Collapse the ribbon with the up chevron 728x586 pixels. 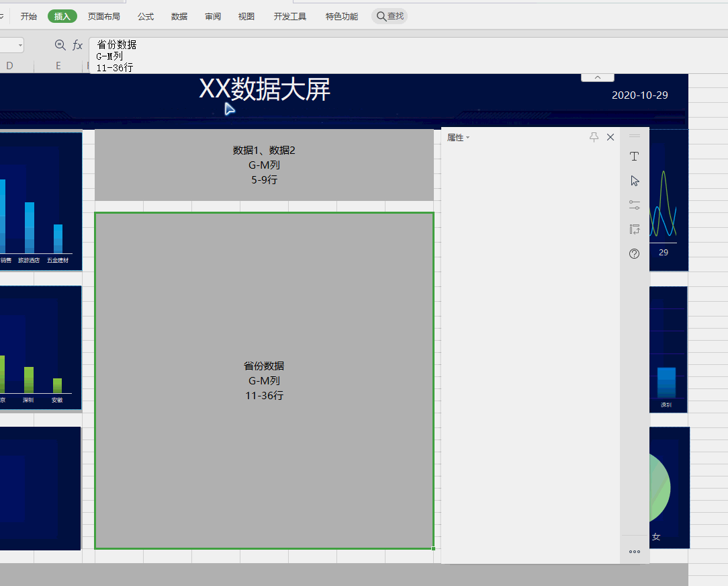[x=598, y=77]
